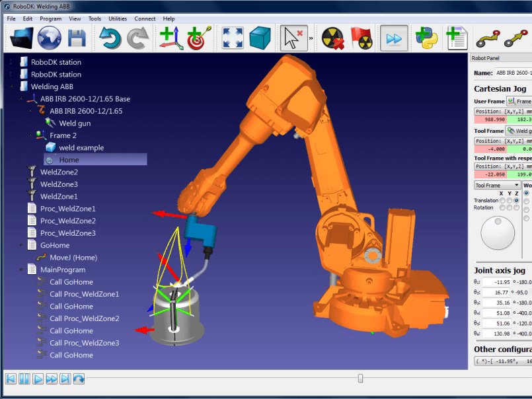Set isometric view with cube icon
The image size is (532, 399).
pos(260,38)
